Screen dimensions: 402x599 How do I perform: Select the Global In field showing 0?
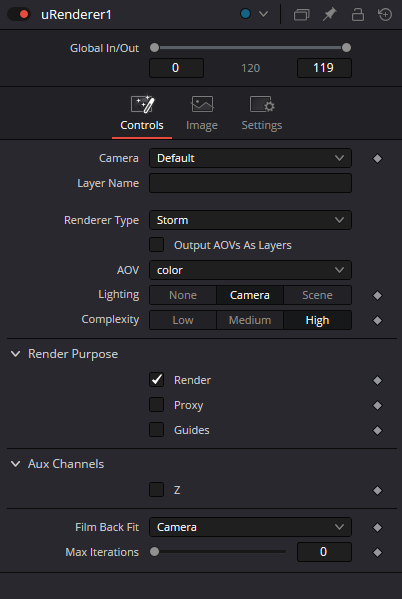(176, 68)
